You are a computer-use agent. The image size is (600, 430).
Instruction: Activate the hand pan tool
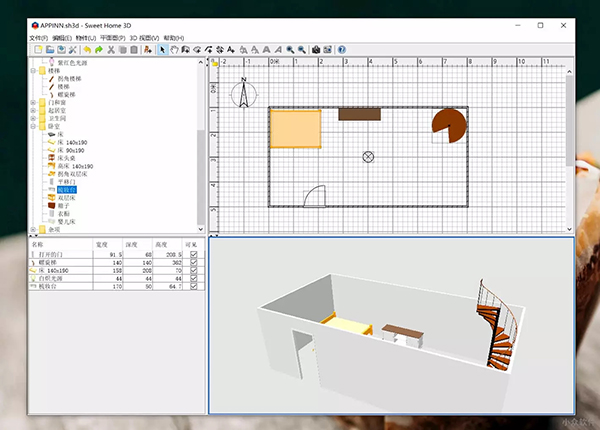[x=176, y=49]
